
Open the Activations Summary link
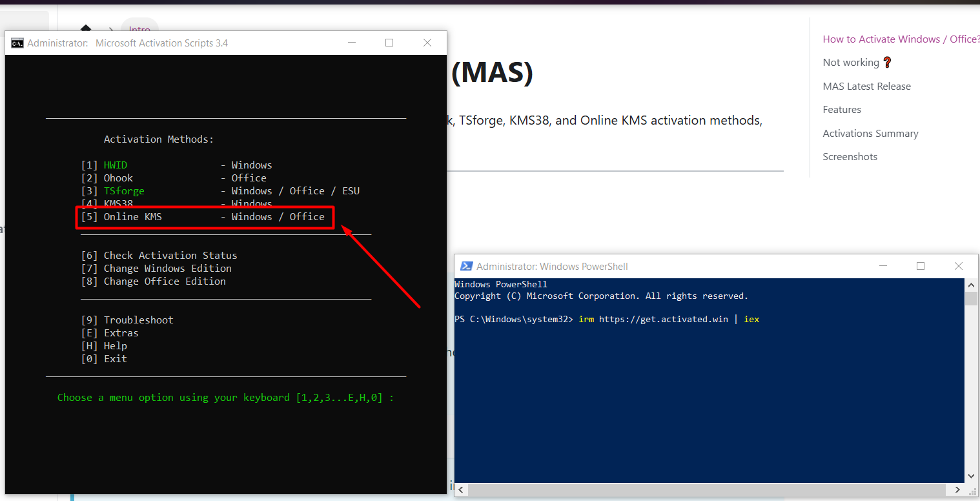pyautogui.click(x=870, y=134)
